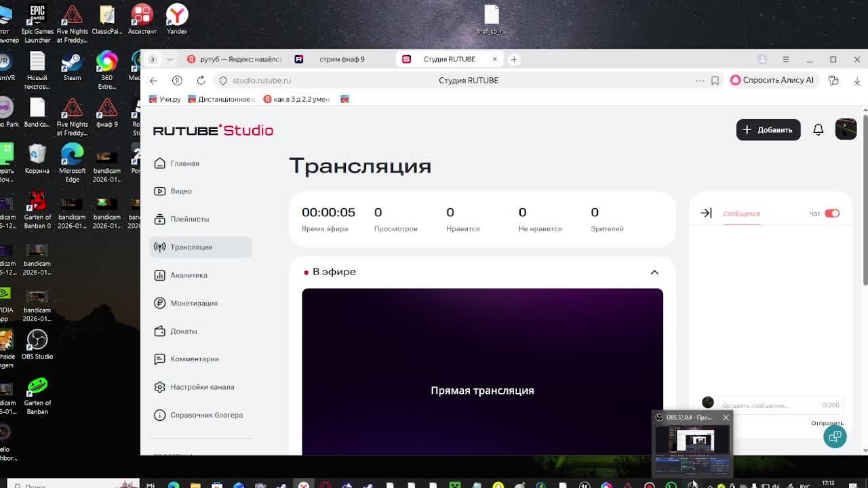The image size is (868, 488).
Task: Select the фнаф 9 desktop shortcut
Action: click(106, 113)
